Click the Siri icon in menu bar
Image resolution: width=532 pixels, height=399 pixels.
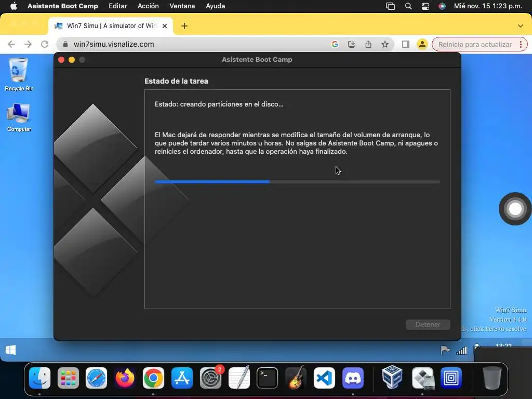(x=442, y=6)
